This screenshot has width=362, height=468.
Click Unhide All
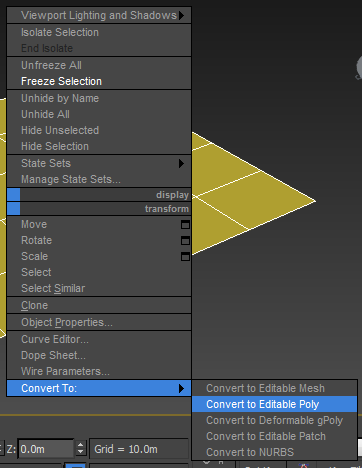[99, 114]
